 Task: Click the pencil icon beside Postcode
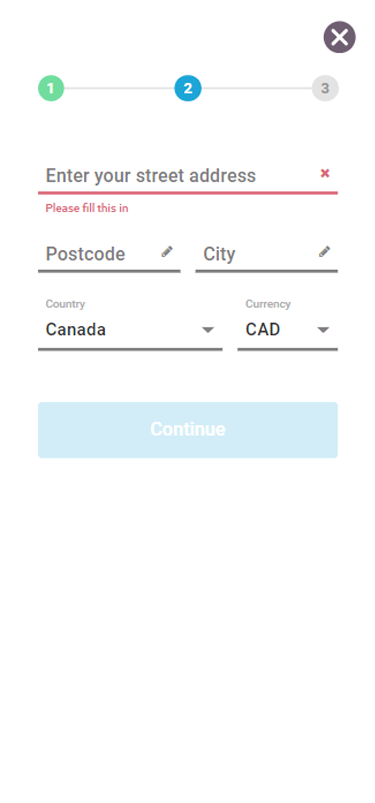pos(167,251)
